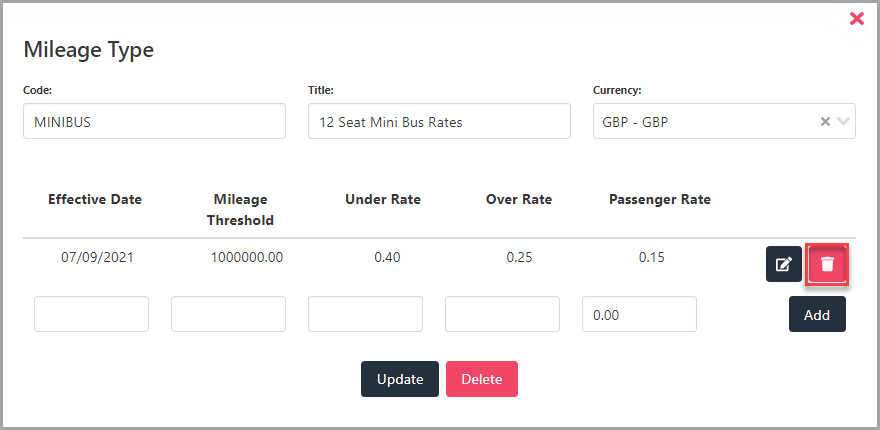The width and height of the screenshot is (880, 430).
Task: Click the Update button
Action: click(x=400, y=379)
